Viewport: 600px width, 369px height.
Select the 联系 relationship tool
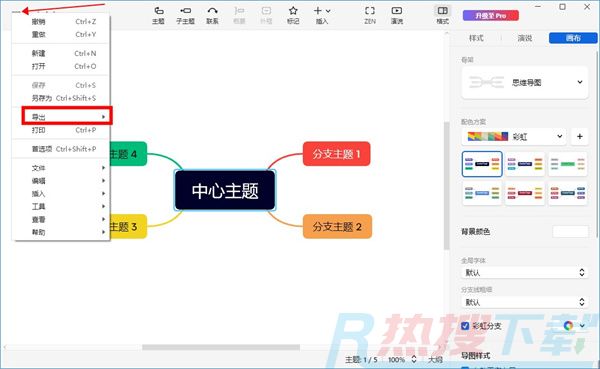pyautogui.click(x=212, y=15)
